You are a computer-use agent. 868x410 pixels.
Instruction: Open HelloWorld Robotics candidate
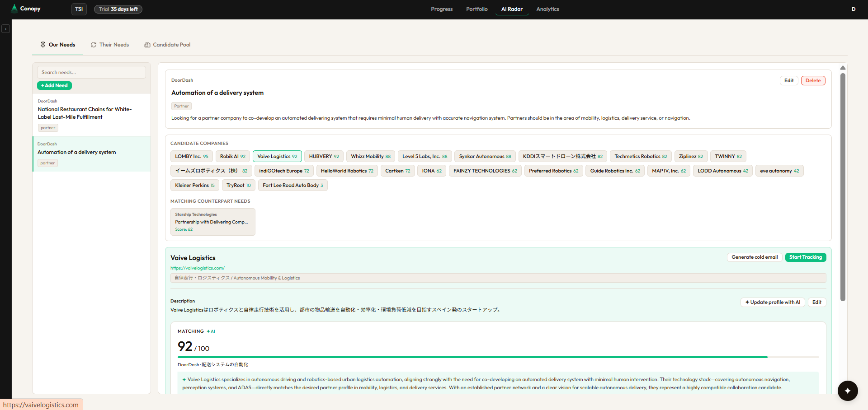click(347, 171)
